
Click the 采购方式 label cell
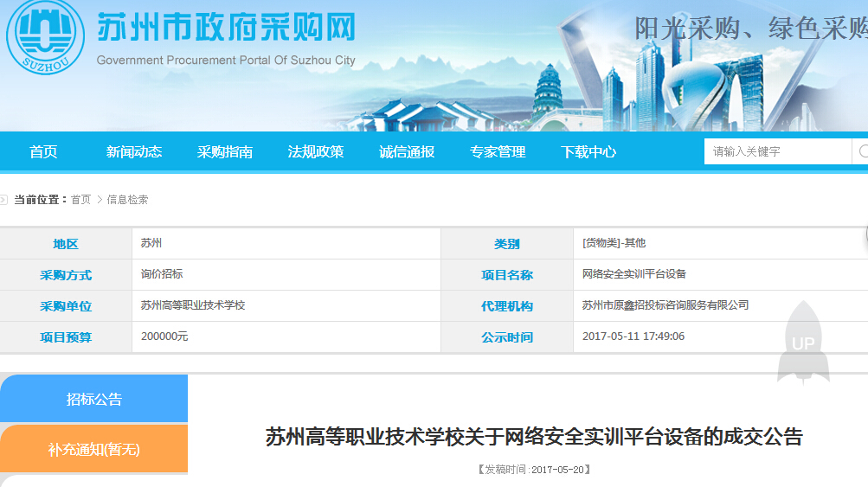(66, 274)
